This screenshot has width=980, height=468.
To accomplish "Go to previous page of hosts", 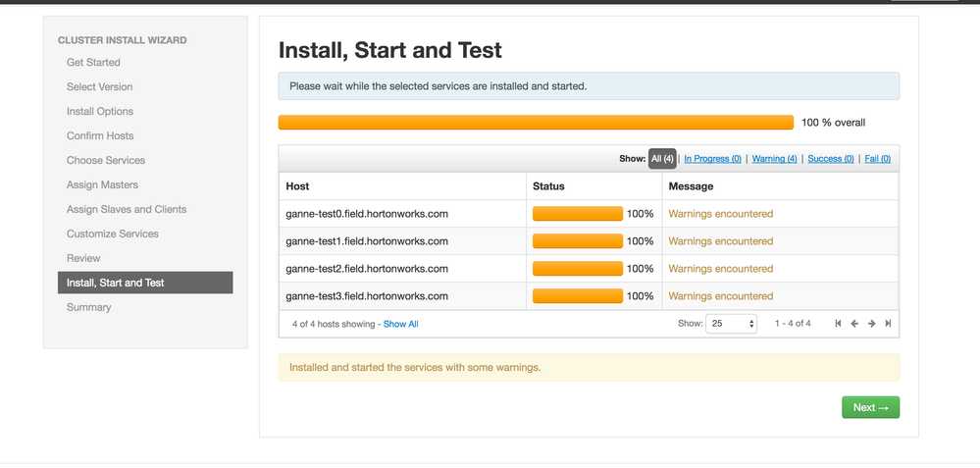I will coord(854,324).
